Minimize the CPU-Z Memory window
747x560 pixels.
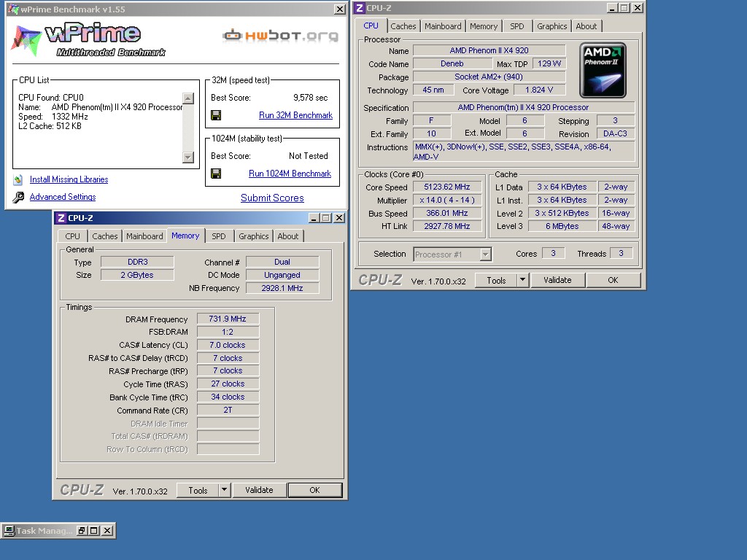314,218
